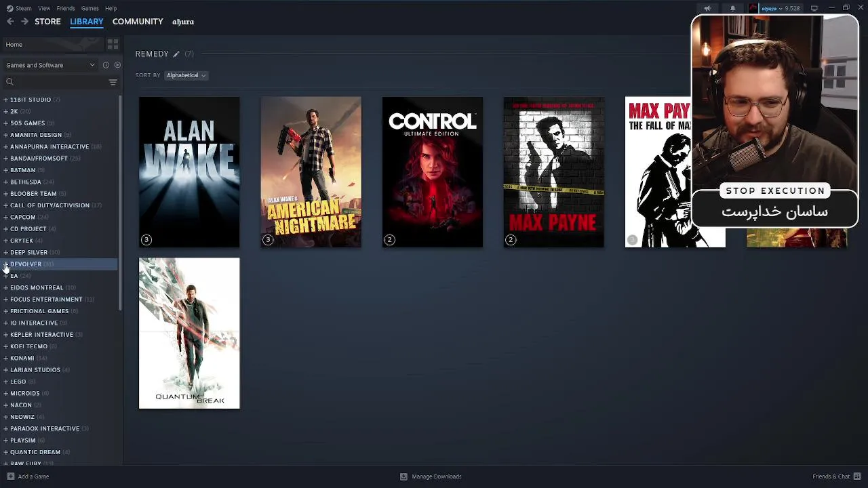The image size is (868, 488).
Task: Open Friends & Chat grid icon
Action: (x=857, y=476)
